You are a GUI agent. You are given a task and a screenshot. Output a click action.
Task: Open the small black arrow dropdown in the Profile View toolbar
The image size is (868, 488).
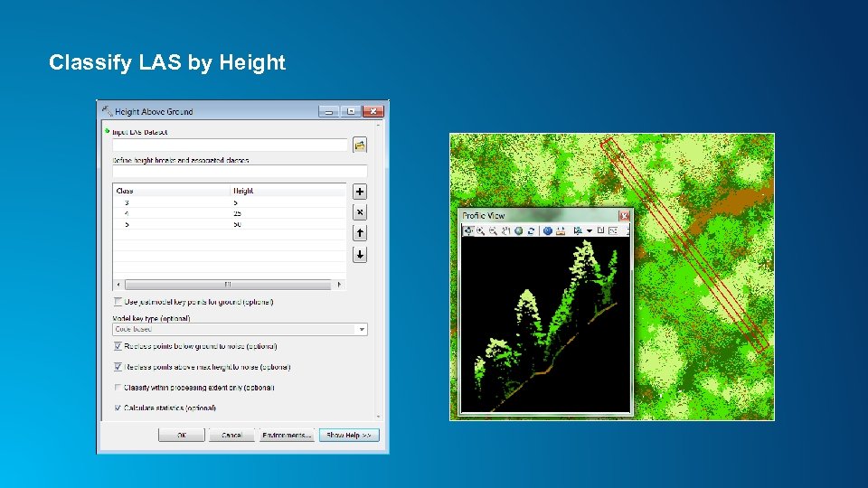(589, 230)
